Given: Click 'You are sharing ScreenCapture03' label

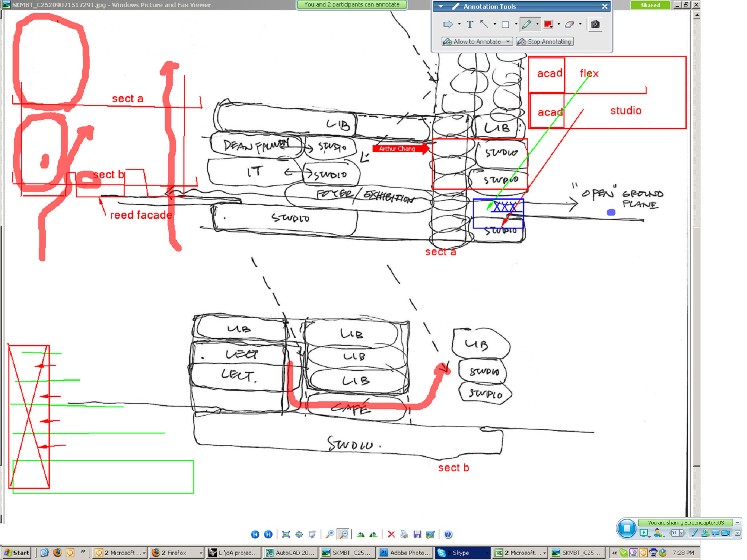Looking at the screenshot, I should click(x=685, y=523).
